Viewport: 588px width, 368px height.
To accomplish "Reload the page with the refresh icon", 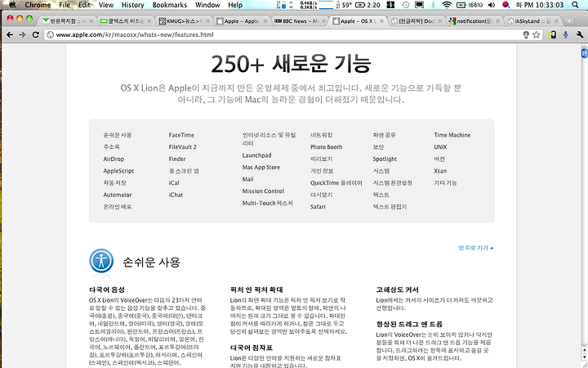I will [x=36, y=34].
